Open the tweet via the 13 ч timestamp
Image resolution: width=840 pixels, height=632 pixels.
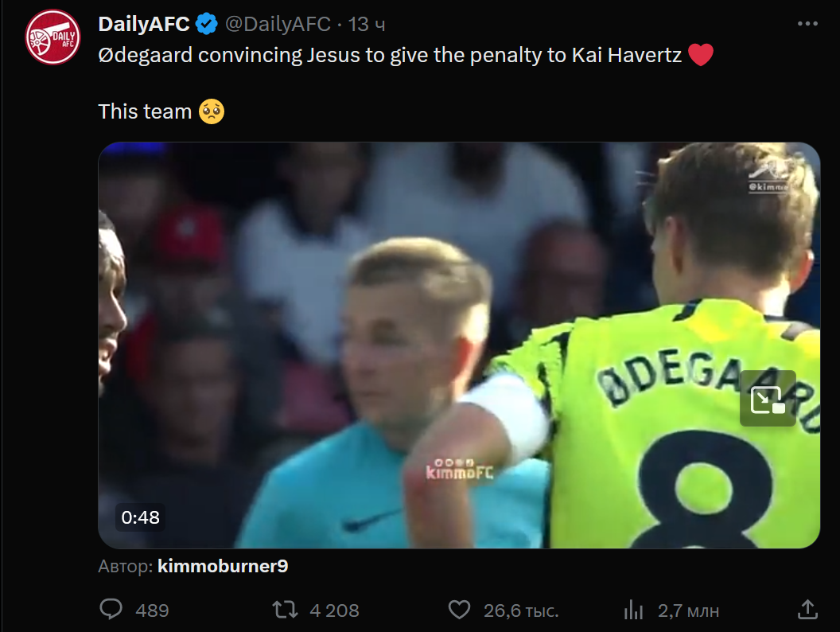click(x=367, y=25)
